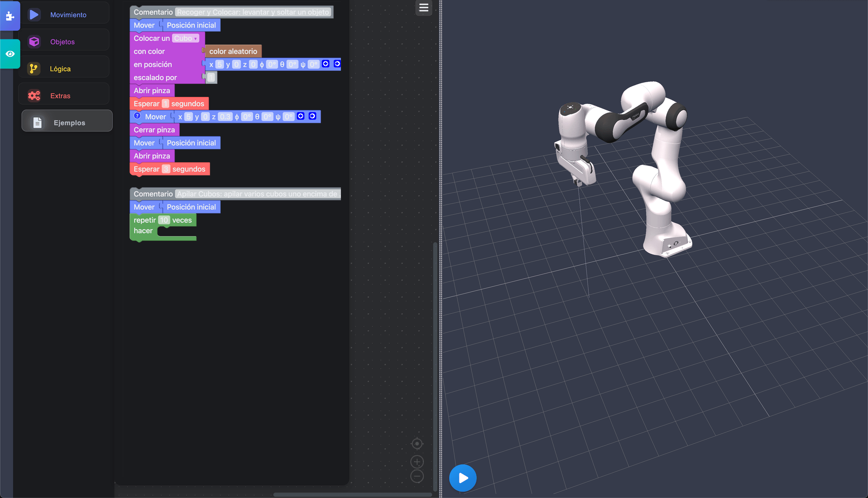The image size is (868, 498).
Task: Click the recenter workspace crosshair control
Action: tap(417, 443)
